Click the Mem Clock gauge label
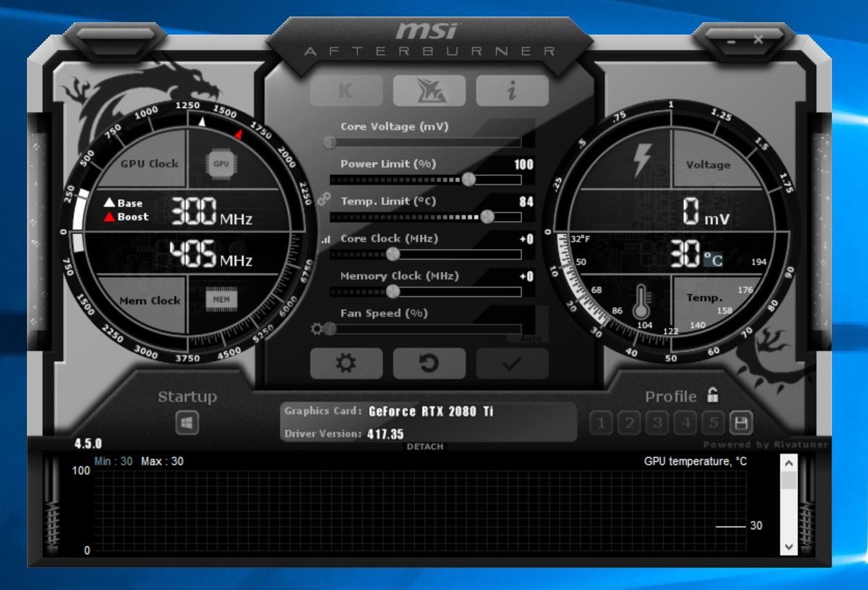 tap(149, 301)
